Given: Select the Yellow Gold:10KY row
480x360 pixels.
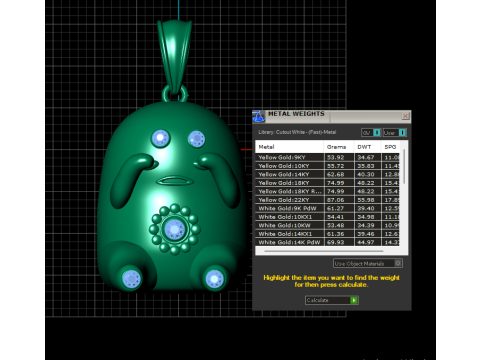Looking at the screenshot, I should [327, 166].
